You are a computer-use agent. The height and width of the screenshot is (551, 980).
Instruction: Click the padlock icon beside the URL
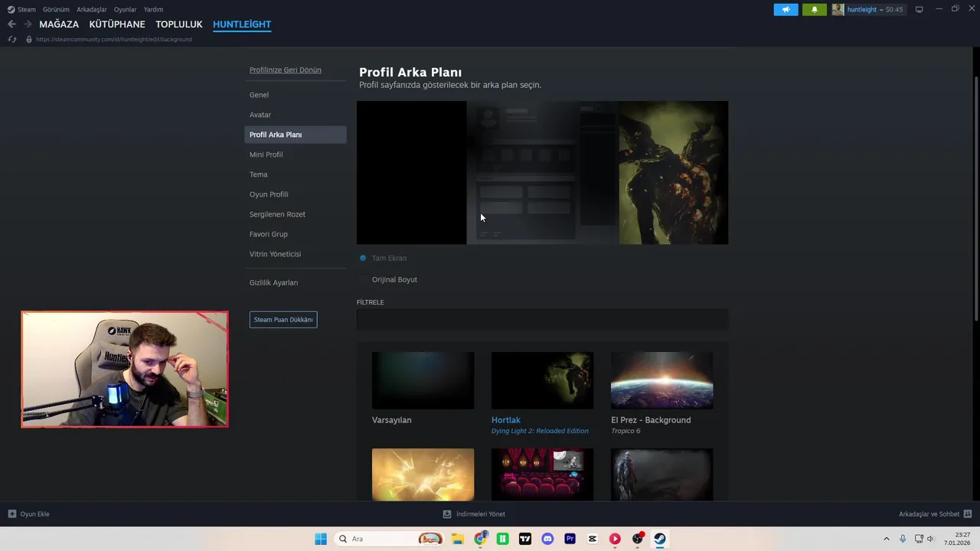pos(29,39)
